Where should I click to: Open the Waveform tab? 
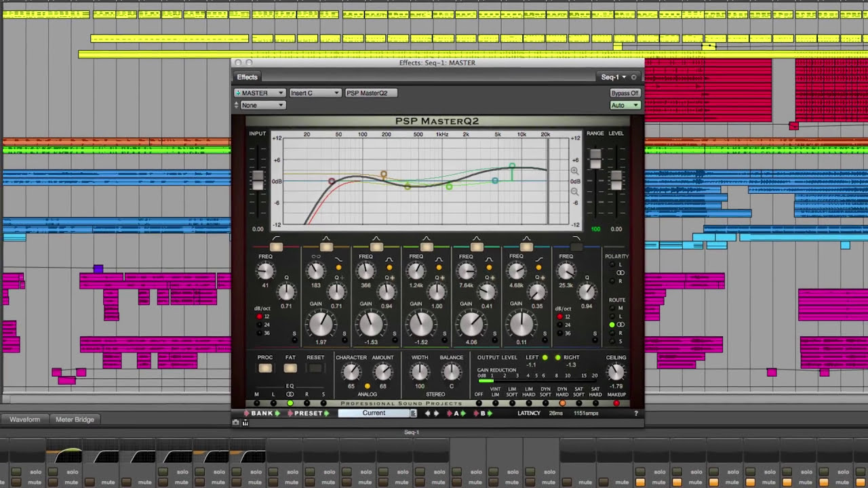(25, 420)
